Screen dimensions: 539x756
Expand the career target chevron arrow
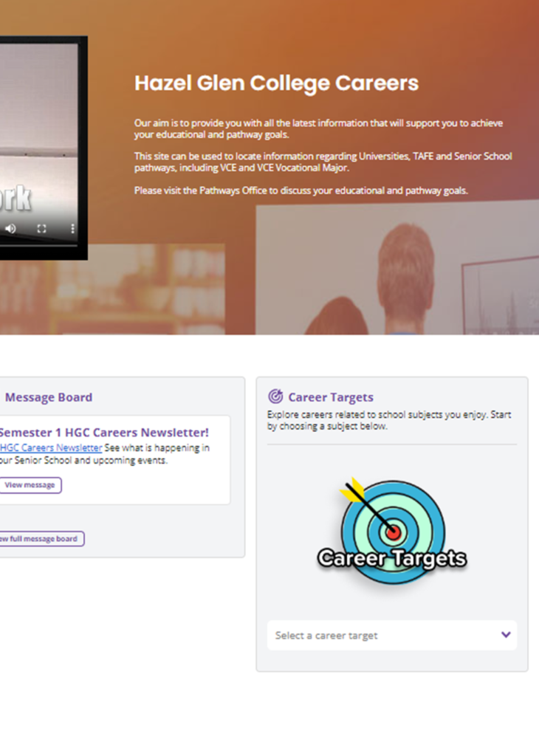506,635
